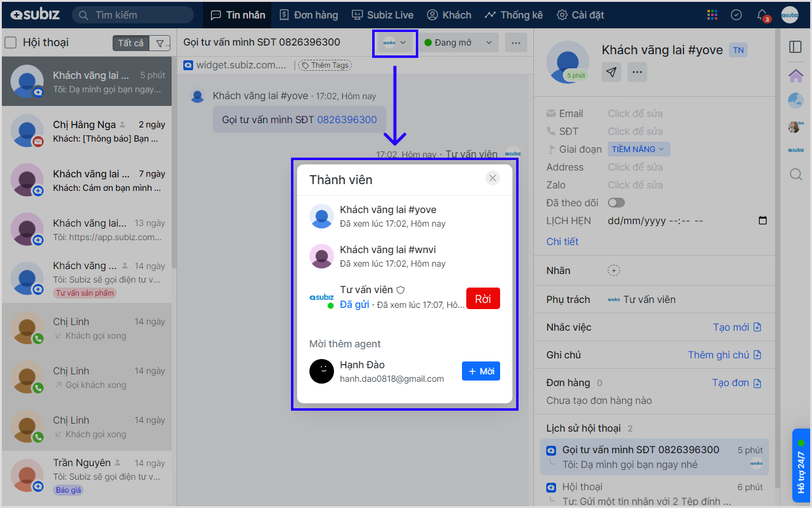Select all conversations checkbox next to Hội thoại
812x508 pixels.
pyautogui.click(x=10, y=42)
